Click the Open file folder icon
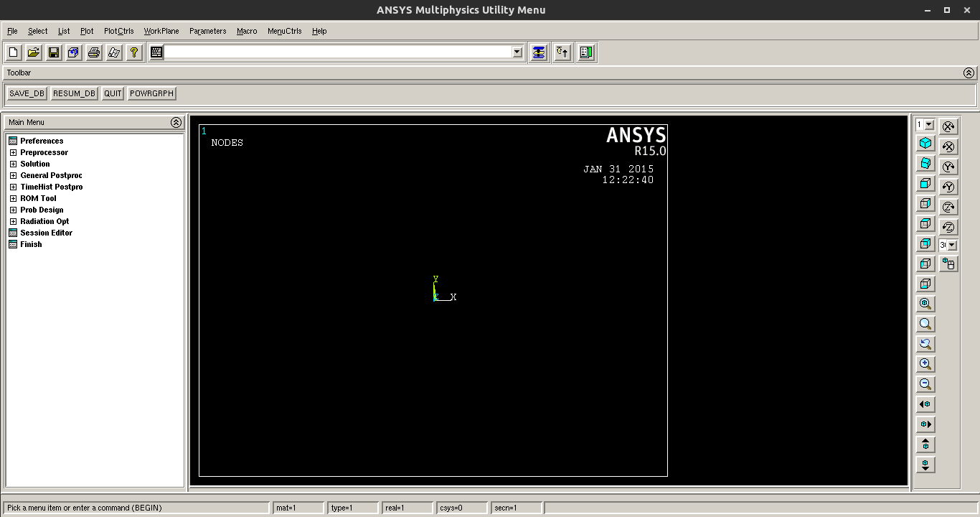Image resolution: width=980 pixels, height=517 pixels. [x=34, y=52]
